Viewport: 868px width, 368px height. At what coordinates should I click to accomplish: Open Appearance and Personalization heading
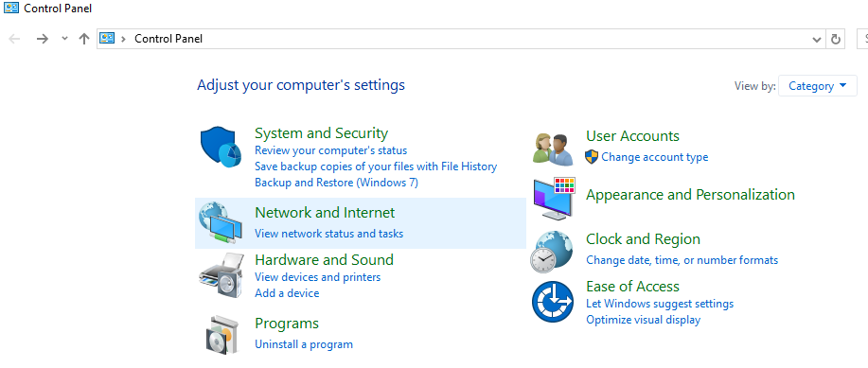(x=690, y=195)
